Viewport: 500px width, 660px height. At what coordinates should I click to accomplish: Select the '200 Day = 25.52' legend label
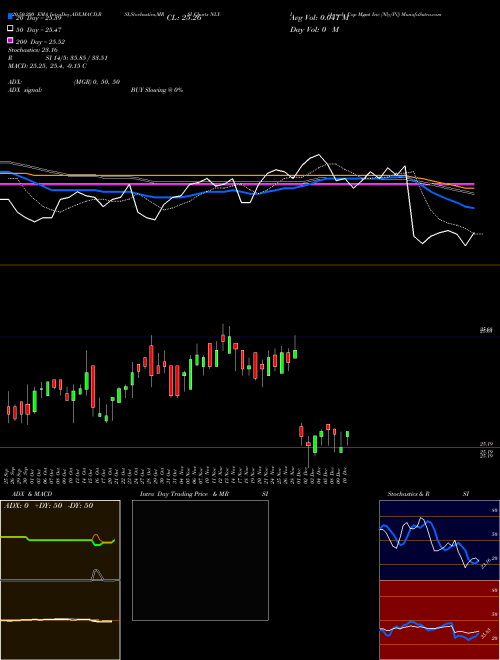(x=40, y=42)
